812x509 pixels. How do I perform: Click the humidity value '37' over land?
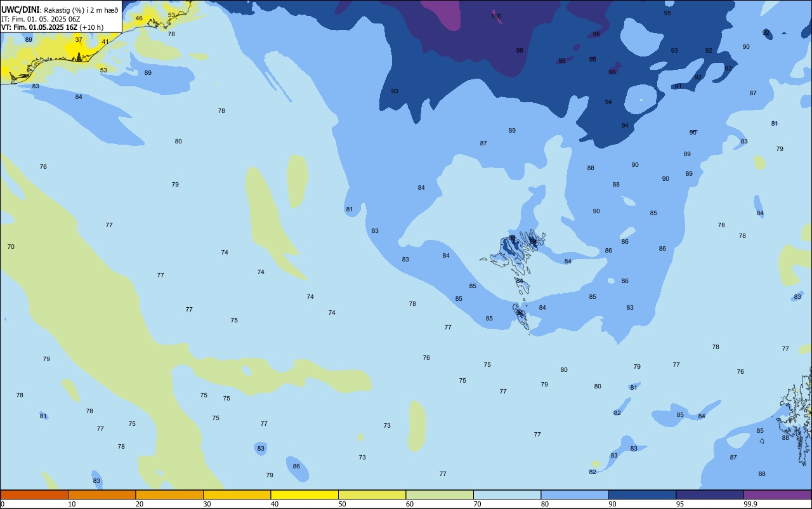click(x=79, y=40)
